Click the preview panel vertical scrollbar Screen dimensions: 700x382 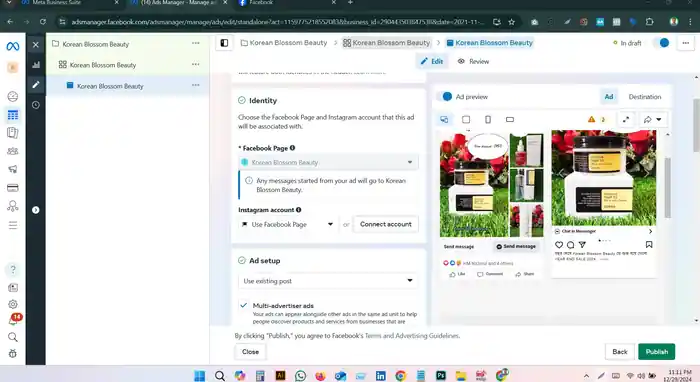667,187
